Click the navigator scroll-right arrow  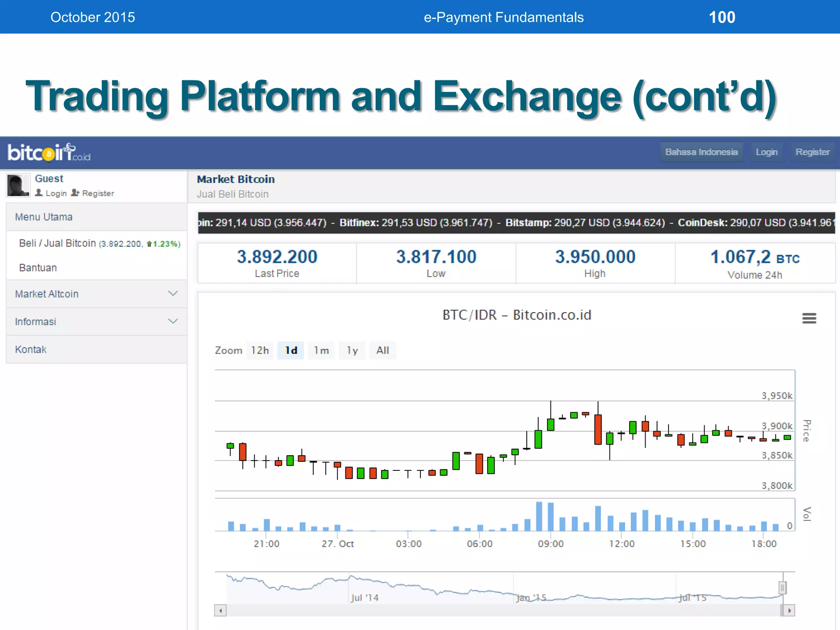789,611
